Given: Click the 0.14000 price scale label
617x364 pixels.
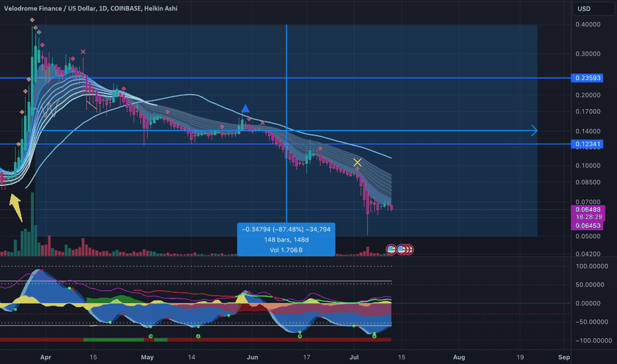Looking at the screenshot, I should pos(588,132).
